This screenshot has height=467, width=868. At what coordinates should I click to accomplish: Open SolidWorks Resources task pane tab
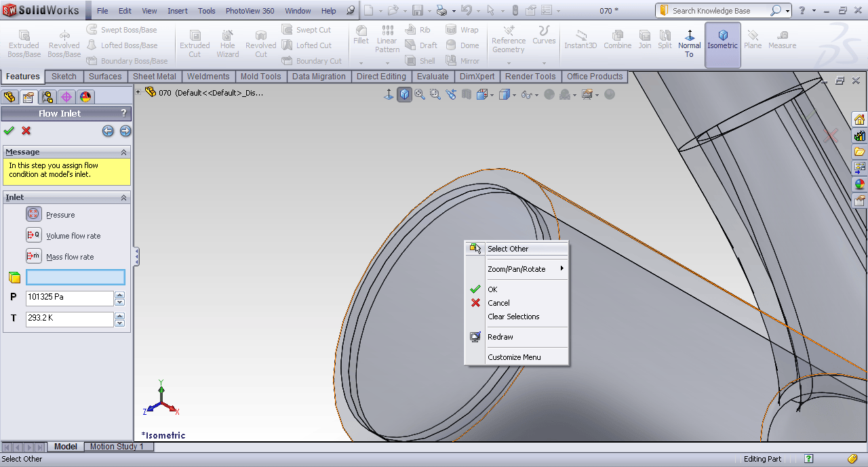tap(860, 120)
